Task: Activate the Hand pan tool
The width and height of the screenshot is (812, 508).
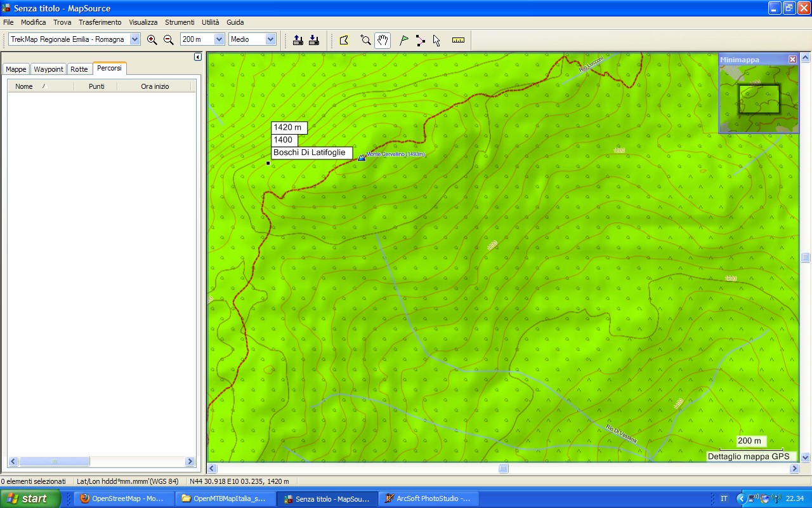Action: click(382, 40)
